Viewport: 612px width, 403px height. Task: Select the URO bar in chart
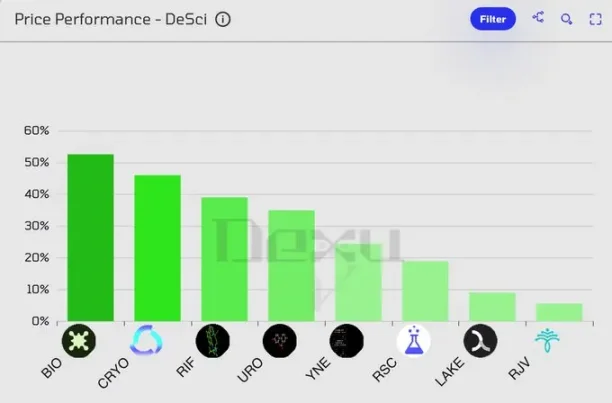point(291,266)
